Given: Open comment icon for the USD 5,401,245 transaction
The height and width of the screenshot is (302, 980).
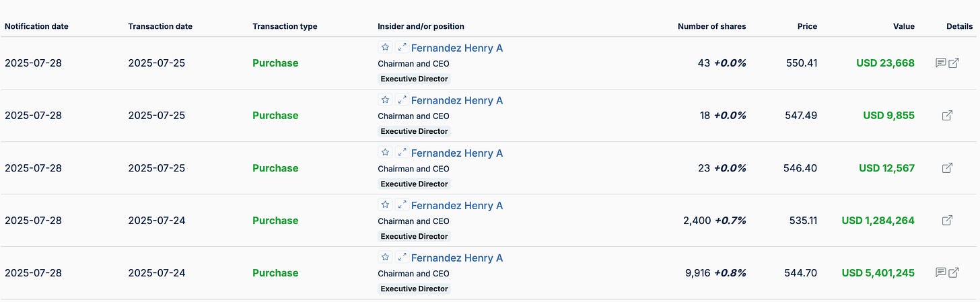Looking at the screenshot, I should click(x=941, y=273).
